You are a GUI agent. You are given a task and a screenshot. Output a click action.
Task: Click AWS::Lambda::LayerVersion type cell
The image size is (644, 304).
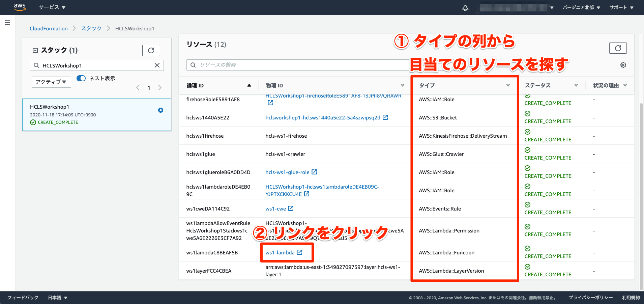click(451, 271)
